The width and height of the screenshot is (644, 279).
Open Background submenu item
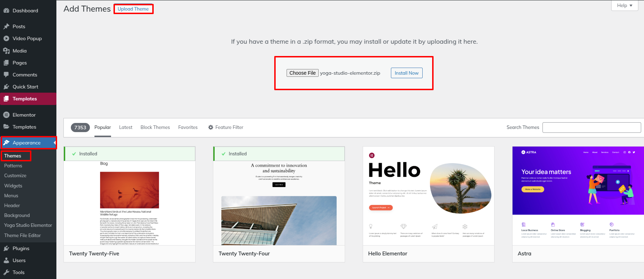click(x=17, y=215)
